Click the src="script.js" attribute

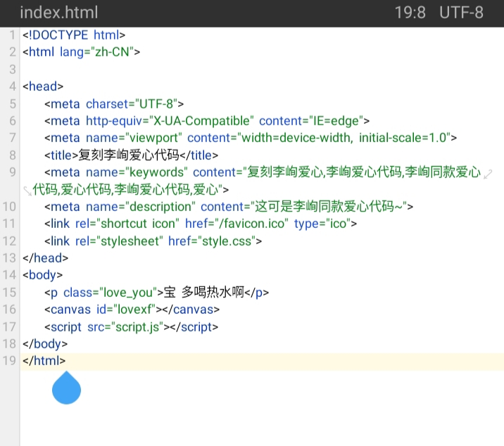coord(126,327)
